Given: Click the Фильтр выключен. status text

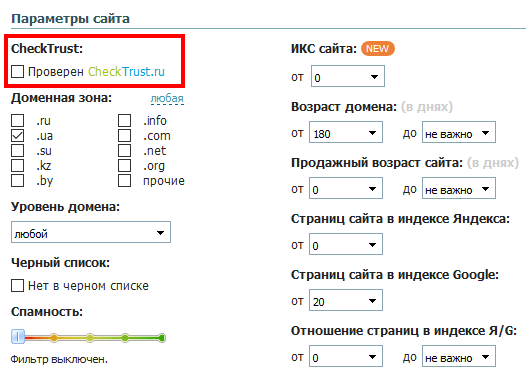Looking at the screenshot, I should 59,360.
